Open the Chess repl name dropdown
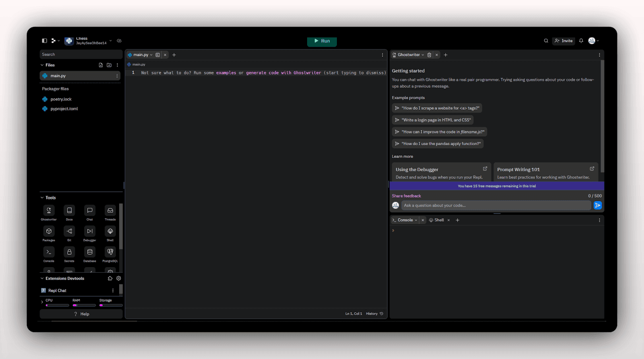Screen dimensions: 644x359 click(x=111, y=41)
